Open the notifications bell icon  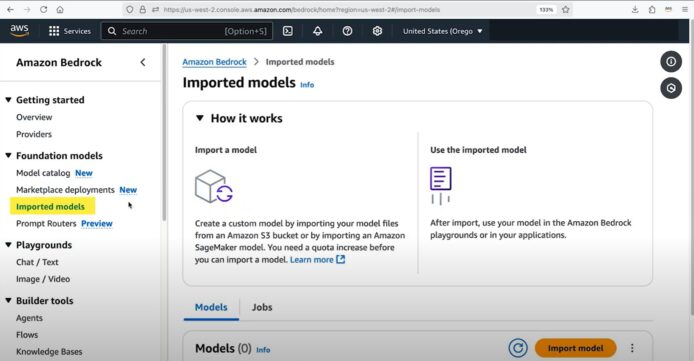tap(317, 31)
